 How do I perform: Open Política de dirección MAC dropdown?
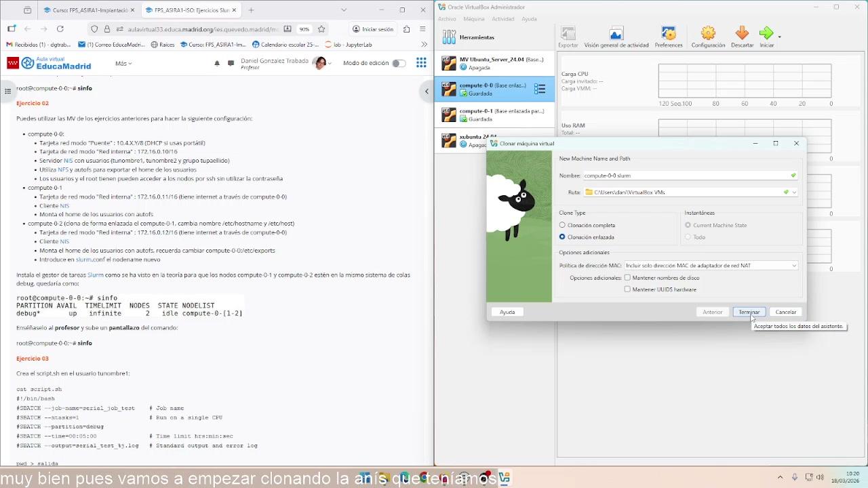[711, 266]
